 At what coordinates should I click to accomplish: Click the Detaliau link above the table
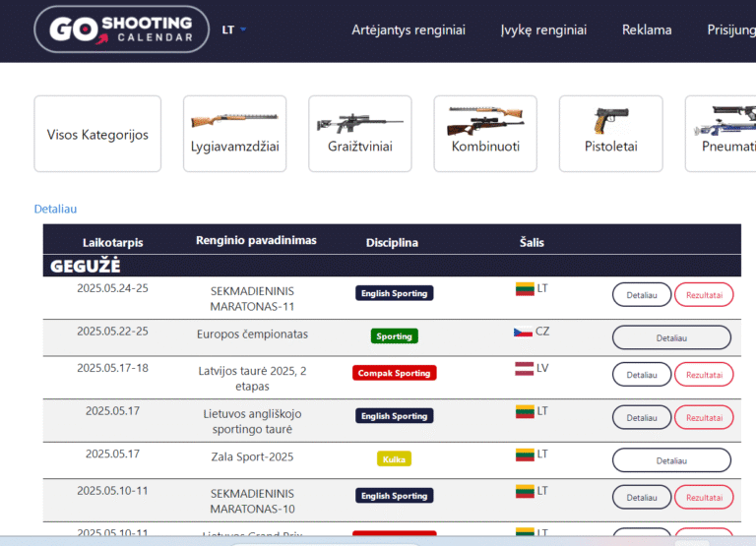click(x=55, y=209)
